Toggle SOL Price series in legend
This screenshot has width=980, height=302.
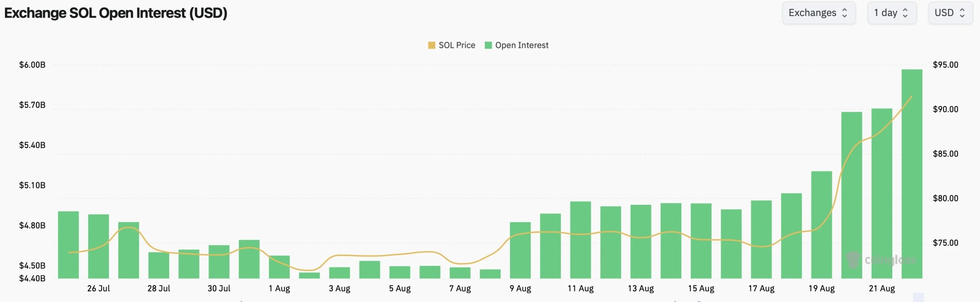tap(452, 45)
